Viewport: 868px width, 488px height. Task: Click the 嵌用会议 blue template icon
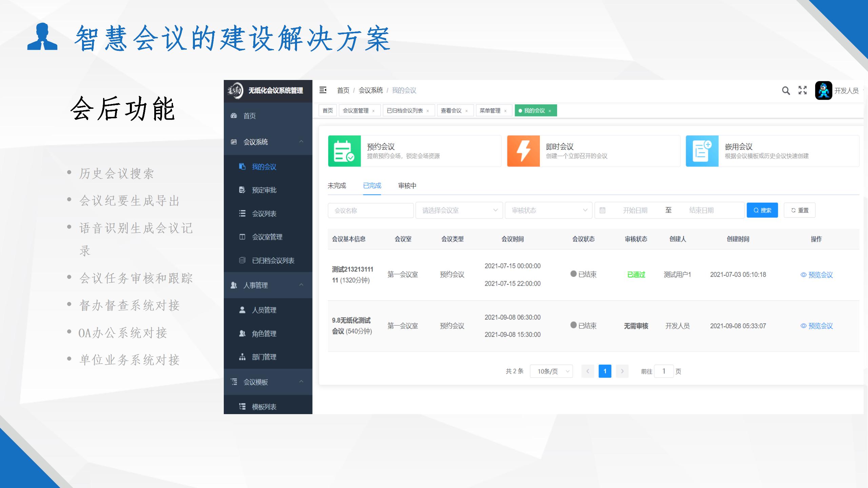click(702, 151)
